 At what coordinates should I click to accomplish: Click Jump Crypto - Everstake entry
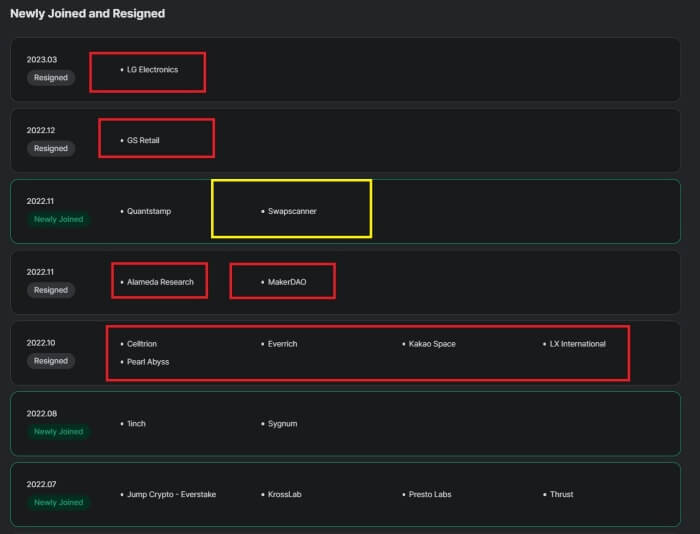171,494
